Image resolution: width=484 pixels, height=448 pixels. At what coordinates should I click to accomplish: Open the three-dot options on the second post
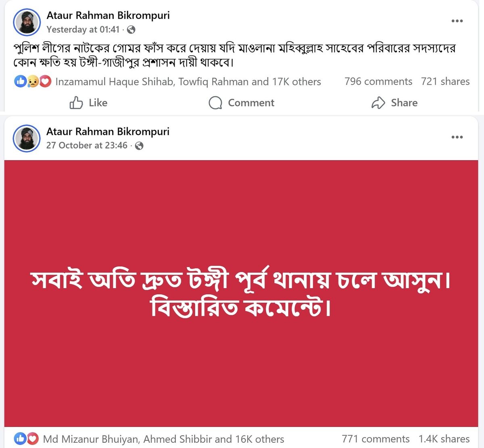[x=457, y=136]
